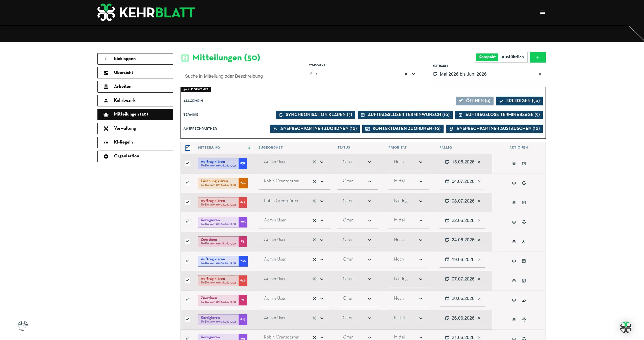644x340 pixels.
Task: Click Auftragsloser Terminwunsch (10) button
Action: tap(405, 115)
